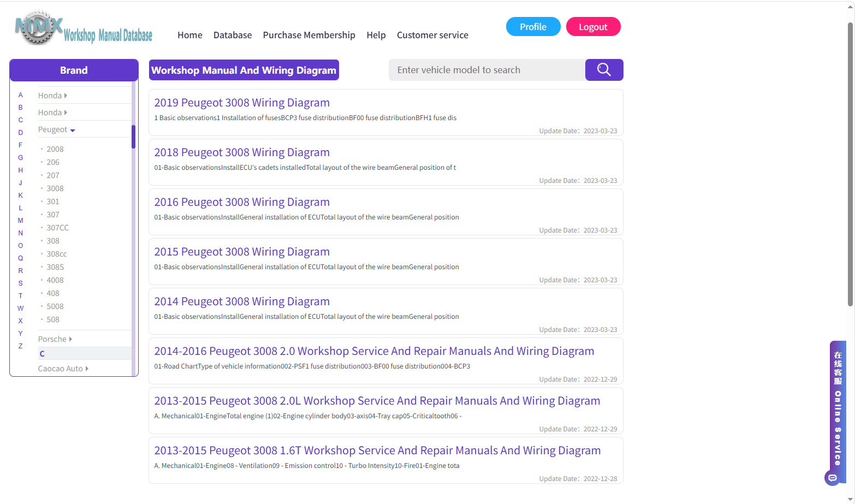The height and width of the screenshot is (504, 855).
Task: Jump to brands starting with O
Action: coord(21,246)
